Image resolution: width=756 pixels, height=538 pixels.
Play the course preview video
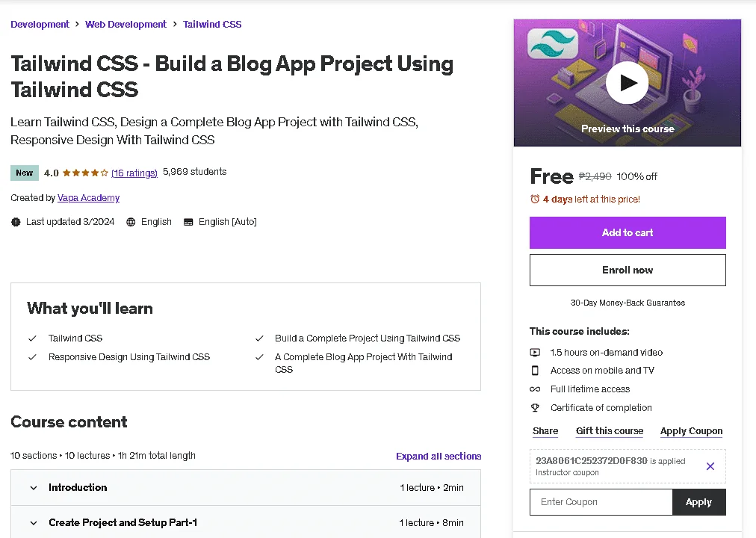coord(628,82)
